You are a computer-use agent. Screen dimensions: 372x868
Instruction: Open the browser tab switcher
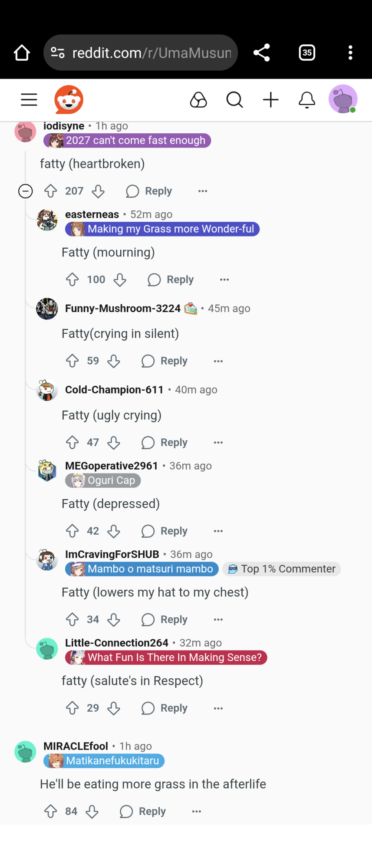tap(307, 53)
